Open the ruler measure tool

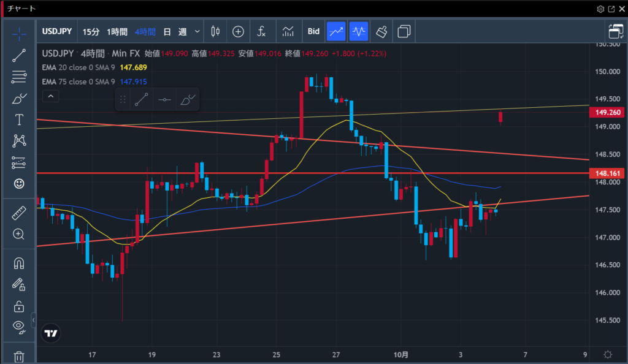19,213
